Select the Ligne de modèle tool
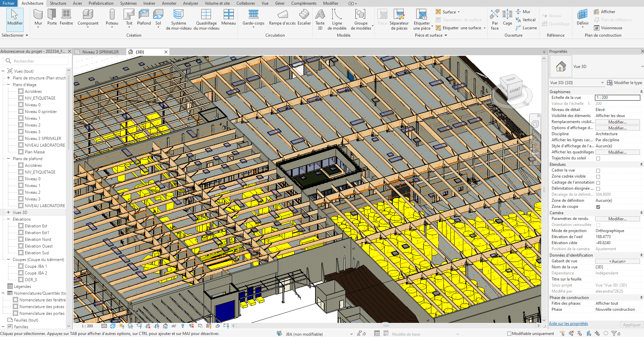The image size is (644, 337). click(337, 20)
